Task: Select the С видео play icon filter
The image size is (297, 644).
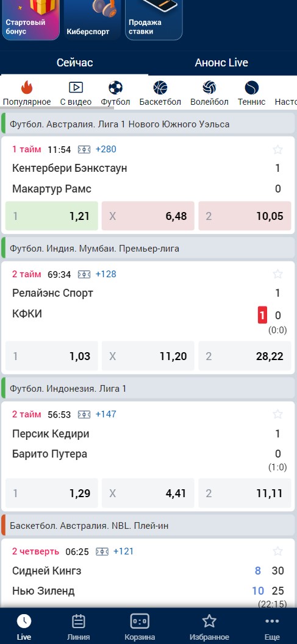Action: tap(76, 87)
